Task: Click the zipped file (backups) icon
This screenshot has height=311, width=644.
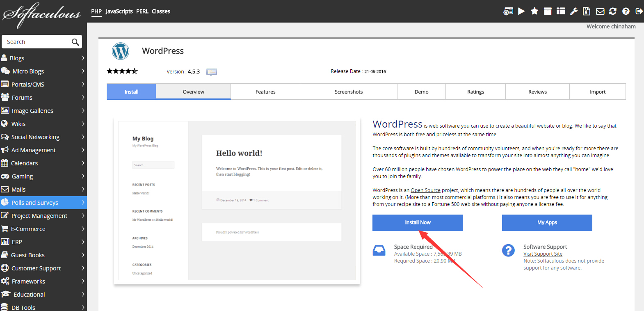Action: point(587,11)
